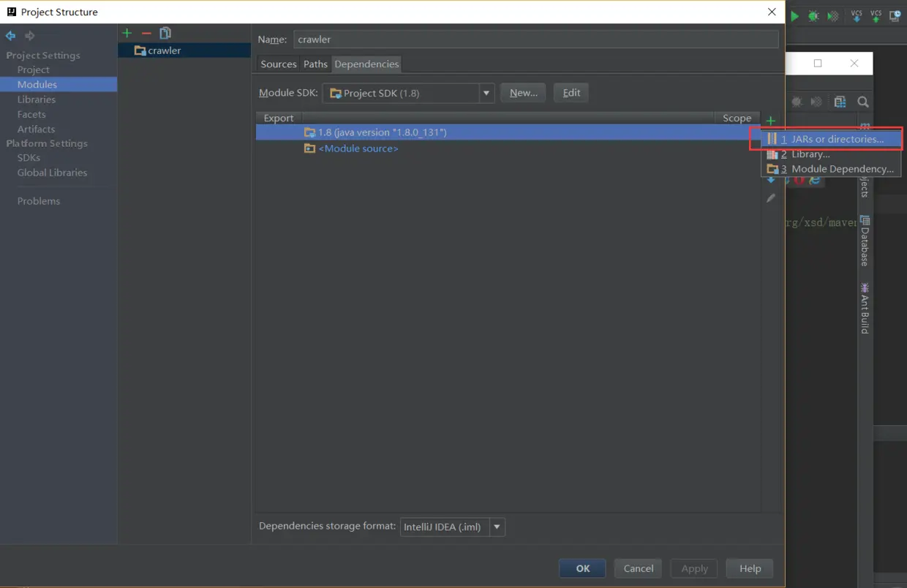Open Libraries under Project Settings

tap(37, 99)
